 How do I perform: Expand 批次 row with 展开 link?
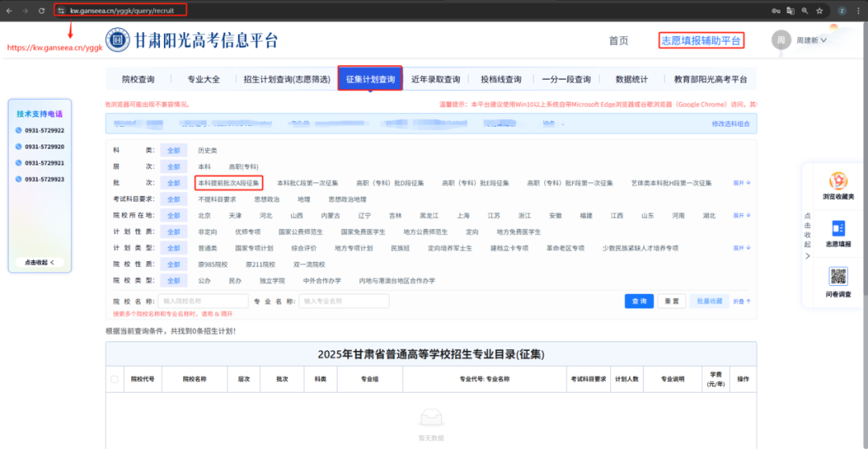[x=743, y=182]
